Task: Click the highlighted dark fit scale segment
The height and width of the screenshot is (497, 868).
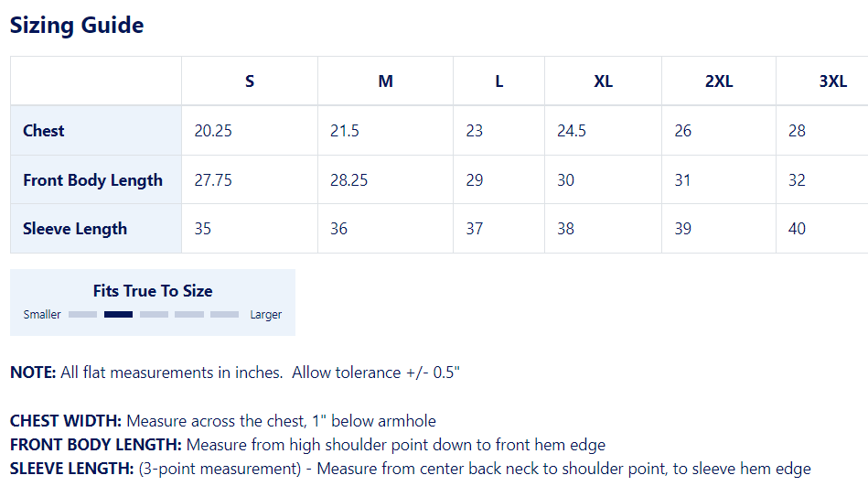Action: click(x=119, y=314)
